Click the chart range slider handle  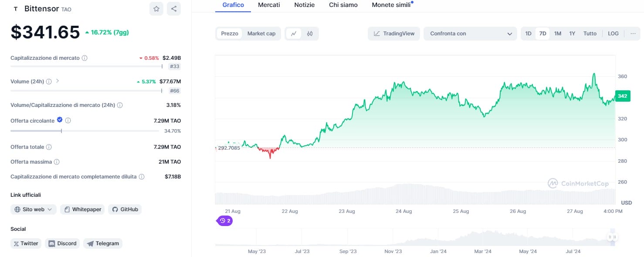coord(612,237)
